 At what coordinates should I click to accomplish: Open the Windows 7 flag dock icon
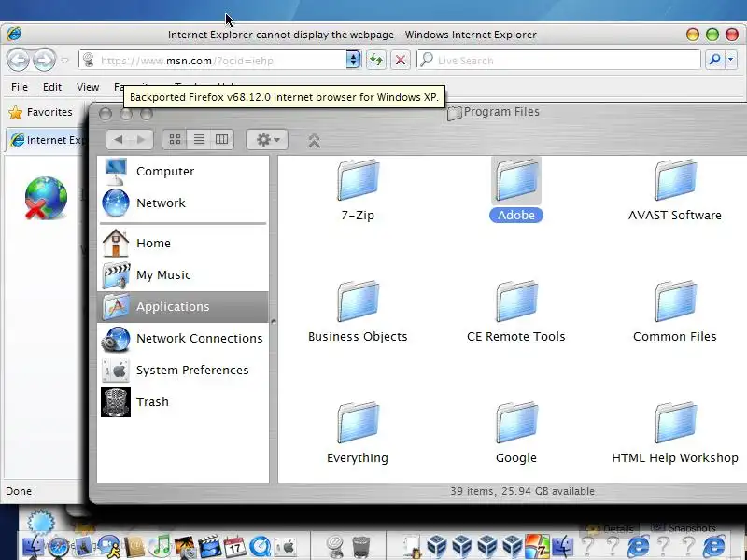(537, 546)
